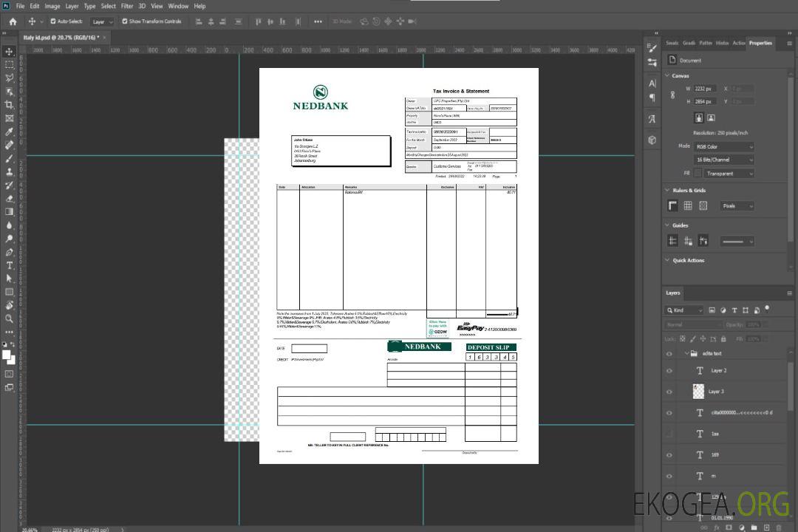Select the Eraser tool
Viewport: 798px width, 532px height.
click(9, 199)
